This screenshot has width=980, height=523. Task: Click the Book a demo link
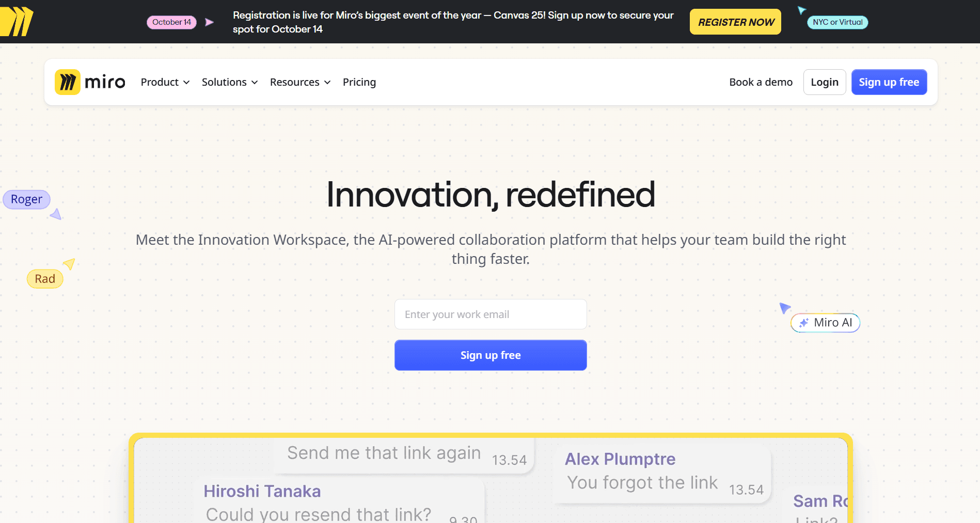point(760,82)
